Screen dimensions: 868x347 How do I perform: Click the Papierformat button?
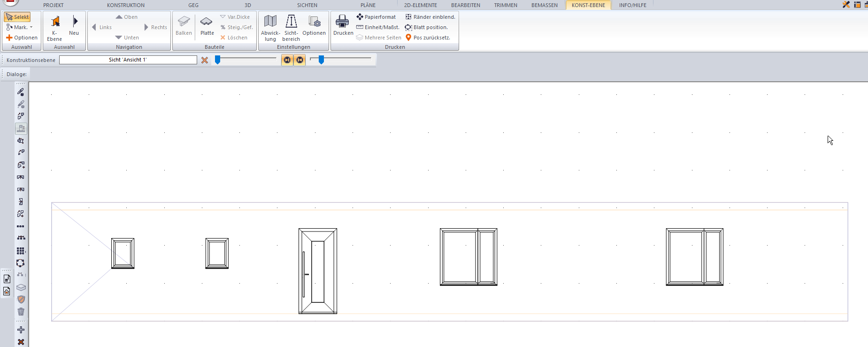tap(376, 17)
